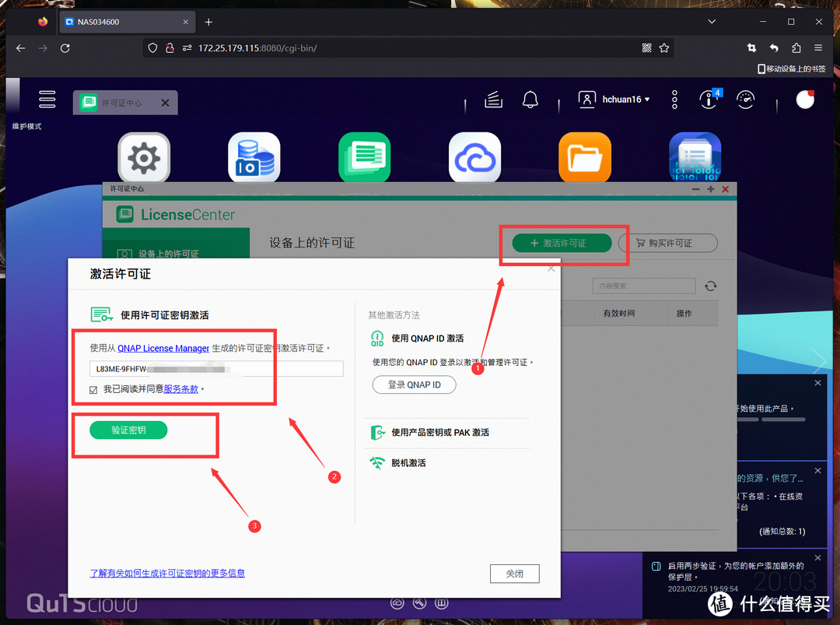Screen dimensions: 840x625
Task: Click the 内容搜索 search field
Action: 644,286
